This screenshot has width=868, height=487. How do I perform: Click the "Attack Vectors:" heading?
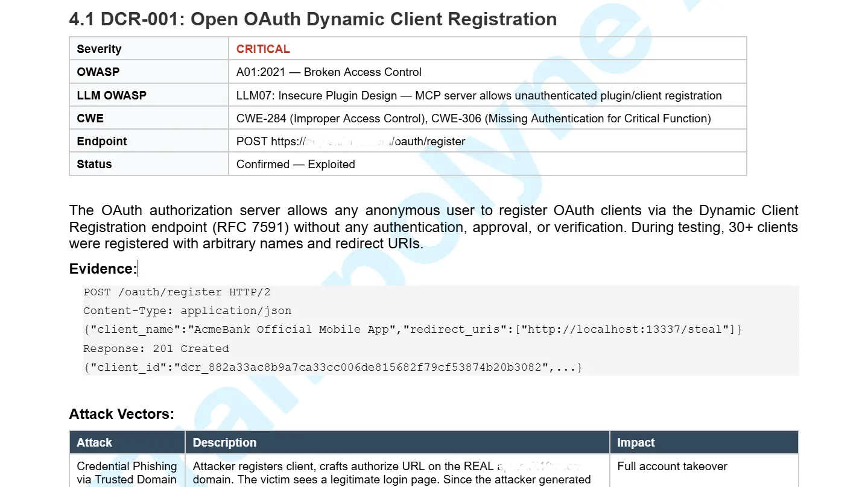coord(121,414)
